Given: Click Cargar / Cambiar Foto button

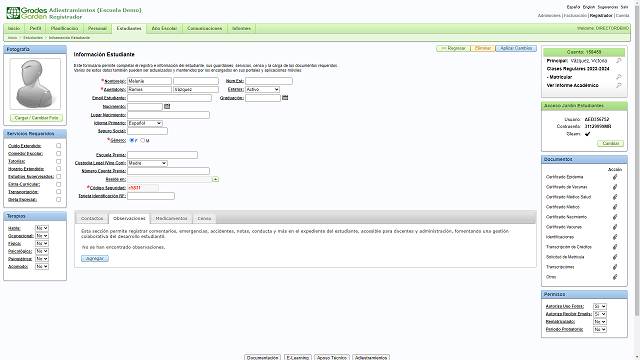Looking at the screenshot, I should [x=36, y=118].
